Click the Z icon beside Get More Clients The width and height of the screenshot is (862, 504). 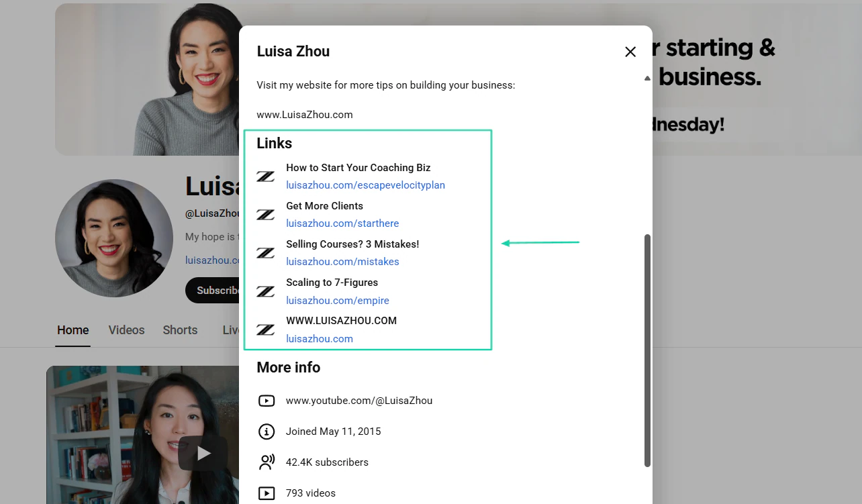pyautogui.click(x=266, y=215)
